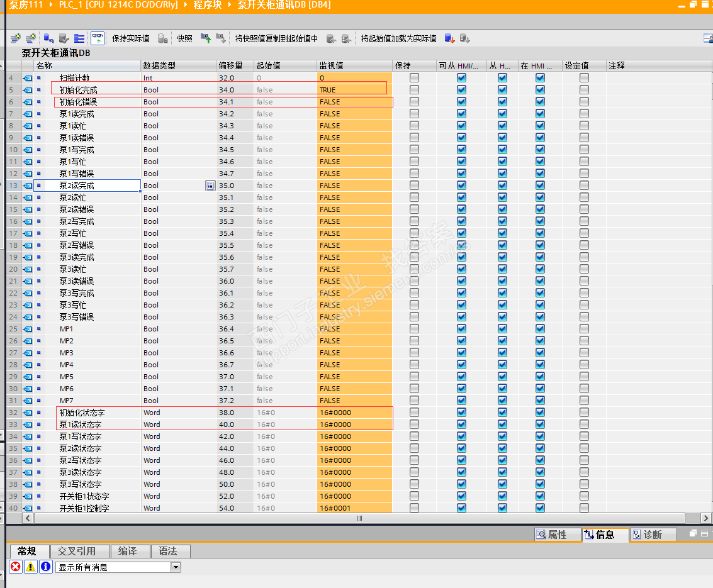Screen dimensions: 713x588
Task: Click breadcrumb 程序块 in the title bar
Action: 207,5
